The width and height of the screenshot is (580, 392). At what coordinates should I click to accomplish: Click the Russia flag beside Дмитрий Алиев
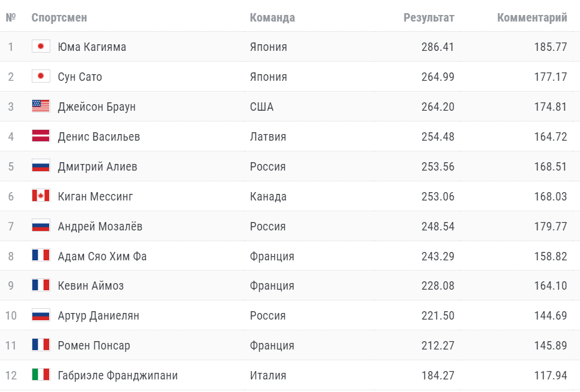[41, 166]
